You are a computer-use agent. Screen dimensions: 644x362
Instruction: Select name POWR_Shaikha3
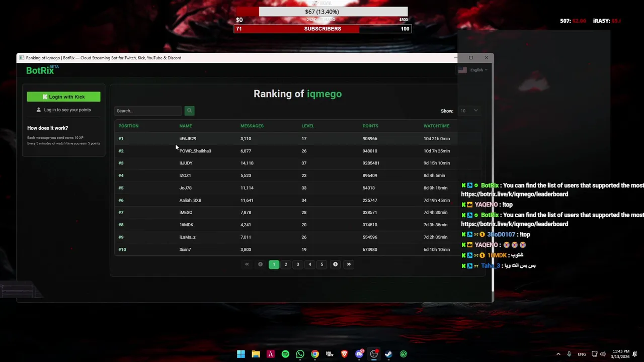pyautogui.click(x=195, y=151)
